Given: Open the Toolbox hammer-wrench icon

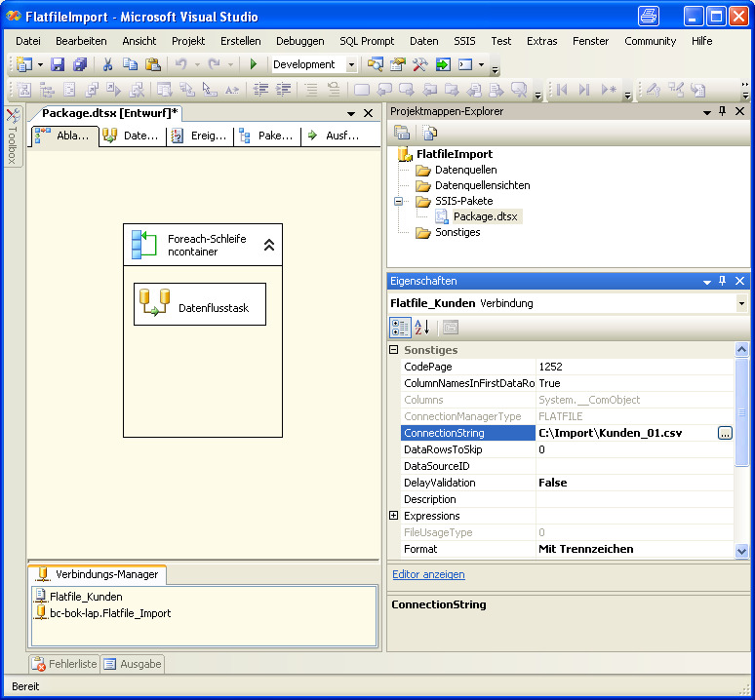Looking at the screenshot, I should point(419,64).
